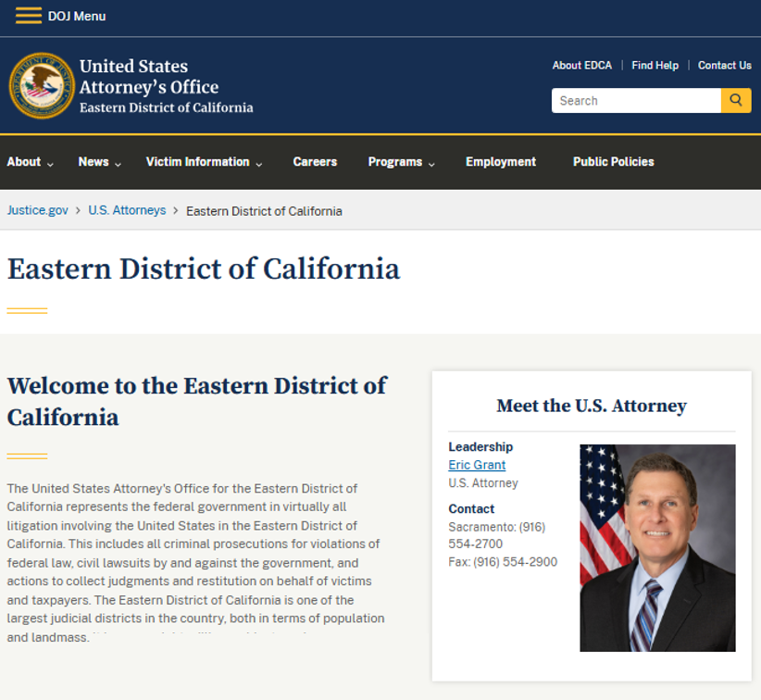This screenshot has height=700, width=761.
Task: Expand the Victim Information menu chevron
Action: [259, 165]
